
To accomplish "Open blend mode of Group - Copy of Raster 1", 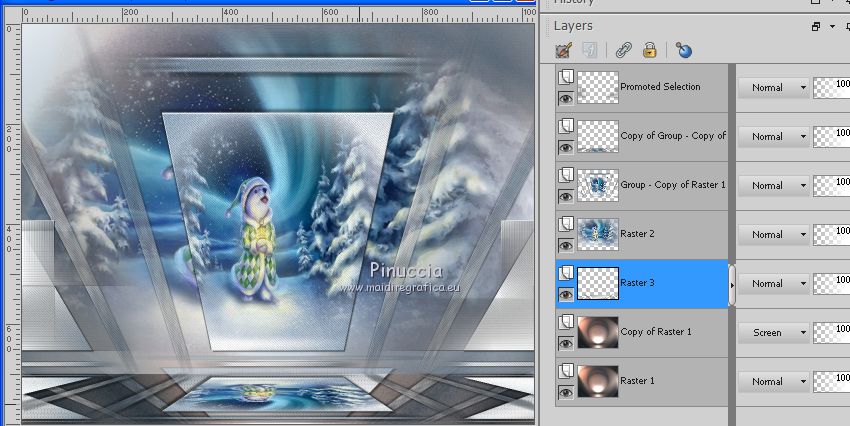I will (773, 185).
